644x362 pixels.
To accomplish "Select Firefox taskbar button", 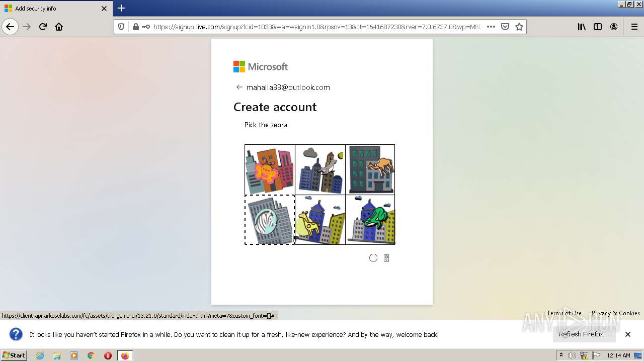I will (125, 355).
